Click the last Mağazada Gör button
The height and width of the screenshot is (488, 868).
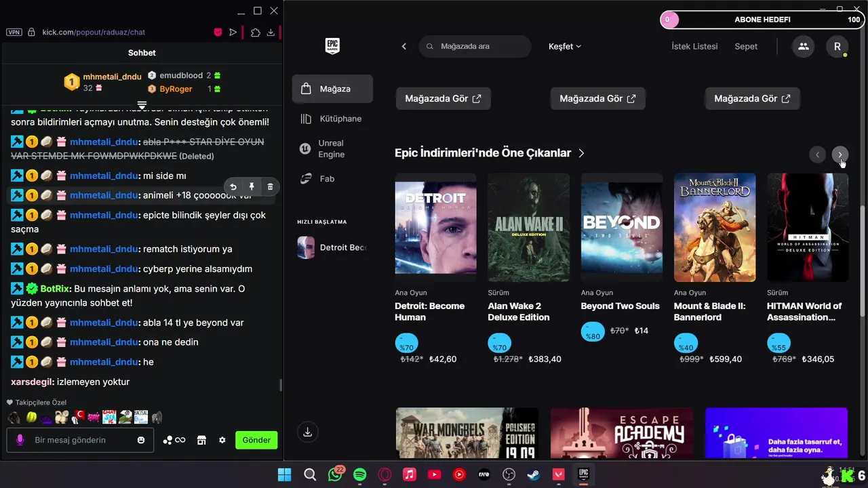click(x=752, y=98)
